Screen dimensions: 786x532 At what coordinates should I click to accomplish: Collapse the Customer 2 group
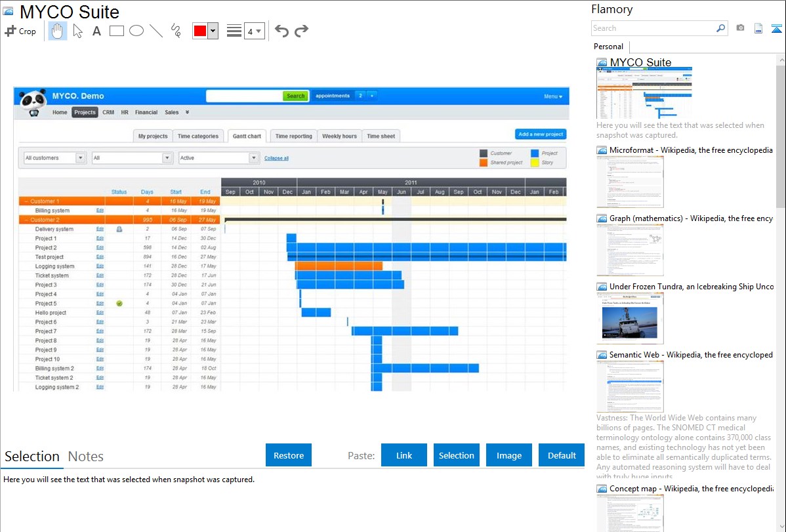pyautogui.click(x=26, y=220)
